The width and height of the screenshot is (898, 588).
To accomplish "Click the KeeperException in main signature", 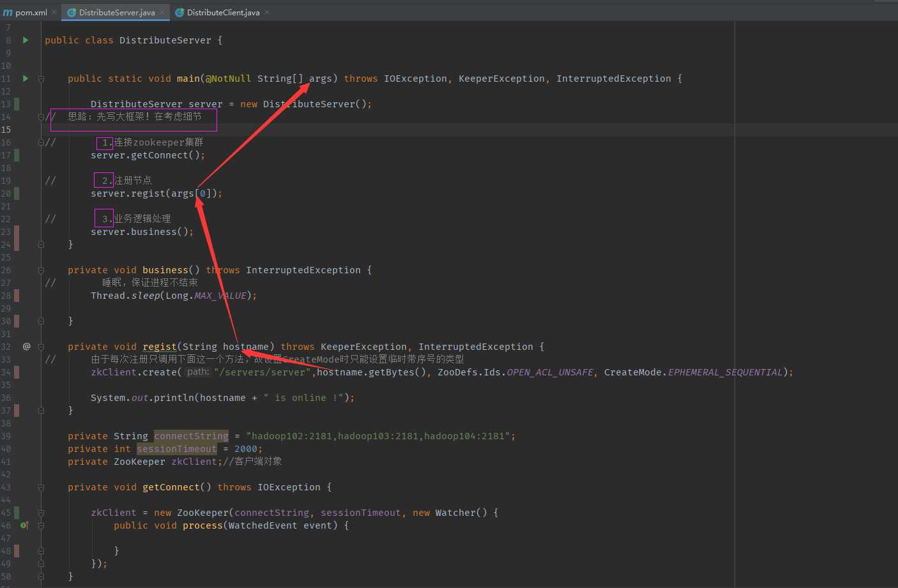I will pyautogui.click(x=501, y=78).
